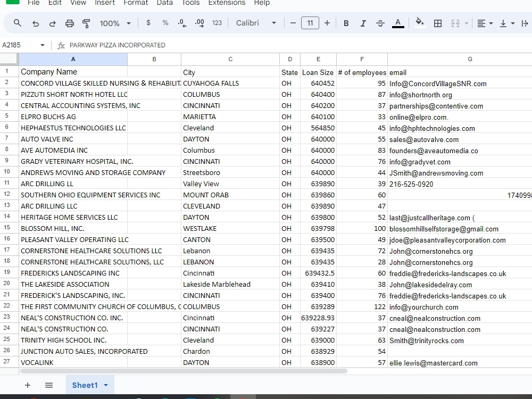The image size is (532, 399).
Task: Increase font size with plus button
Action: point(327,23)
